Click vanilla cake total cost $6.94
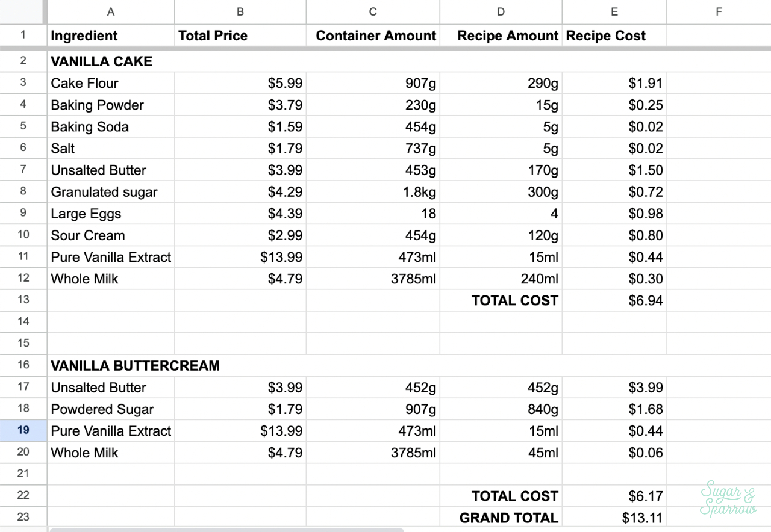 pyautogui.click(x=614, y=300)
